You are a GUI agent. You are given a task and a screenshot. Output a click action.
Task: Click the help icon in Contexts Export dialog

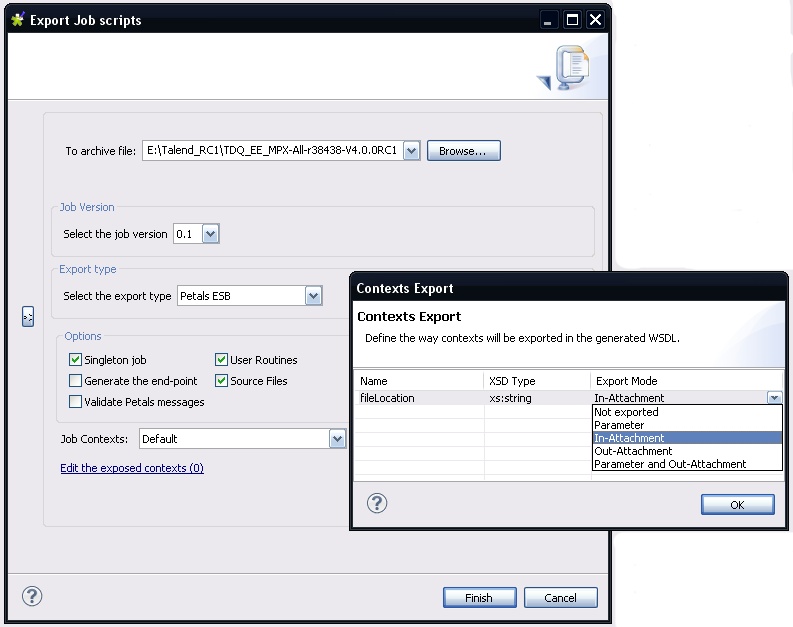coord(377,503)
